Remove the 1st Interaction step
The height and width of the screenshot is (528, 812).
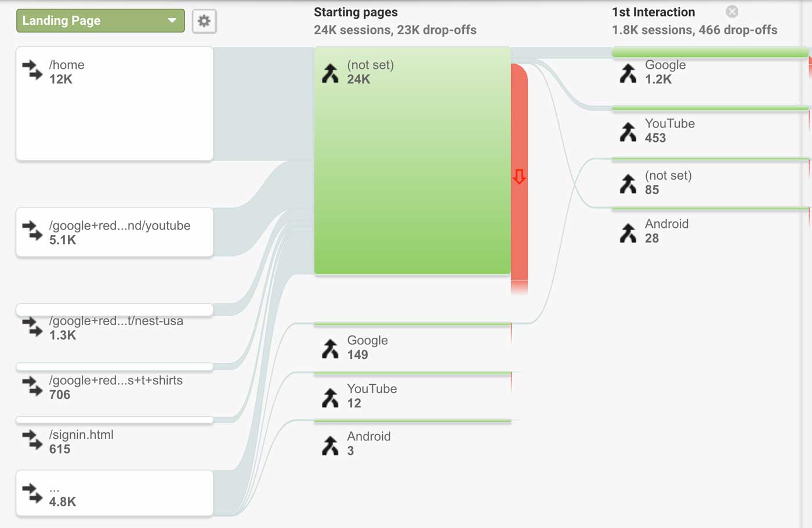pos(732,12)
